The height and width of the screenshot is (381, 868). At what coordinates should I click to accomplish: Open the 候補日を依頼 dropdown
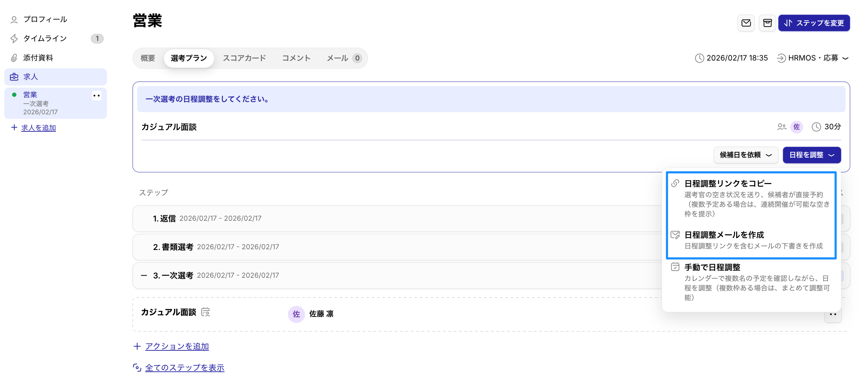click(745, 155)
